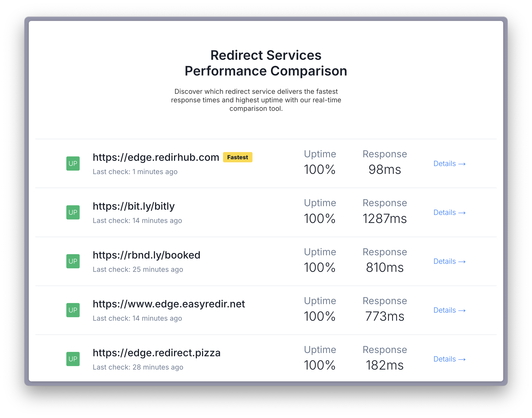Click 'Last check: 25 minutes ago' text
This screenshot has height=418, width=532.
click(x=138, y=269)
